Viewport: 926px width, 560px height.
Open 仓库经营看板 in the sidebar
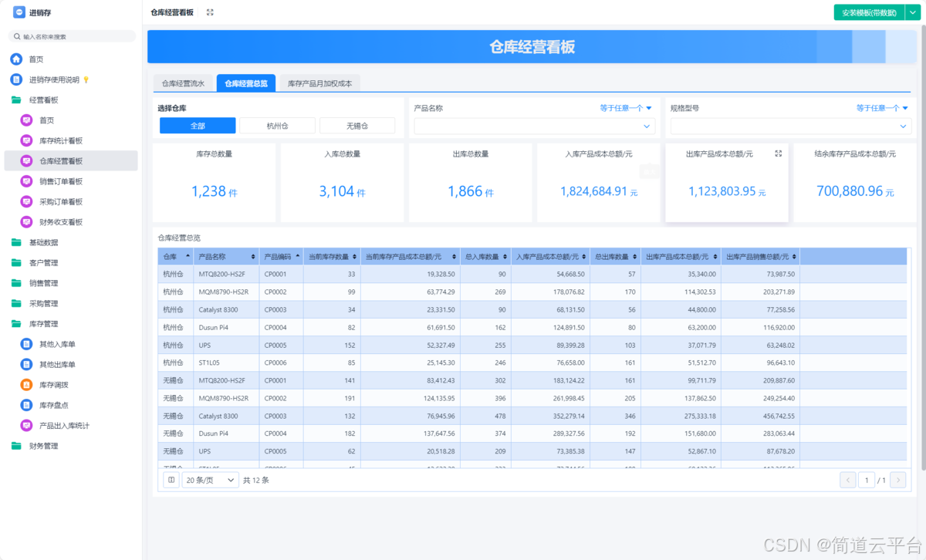point(71,161)
